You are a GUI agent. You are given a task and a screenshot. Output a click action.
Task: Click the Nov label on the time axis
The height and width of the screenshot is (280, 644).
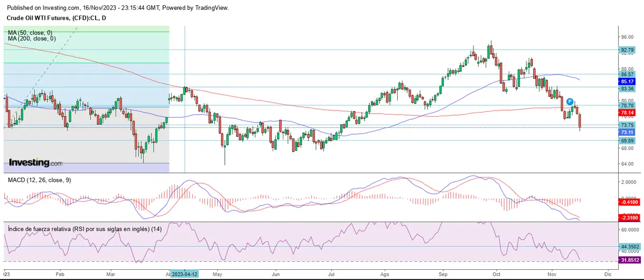tap(553, 274)
